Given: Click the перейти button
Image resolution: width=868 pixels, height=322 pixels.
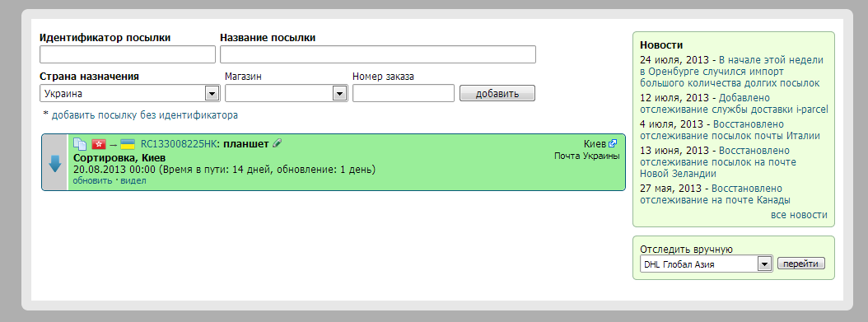Looking at the screenshot, I should [x=801, y=264].
